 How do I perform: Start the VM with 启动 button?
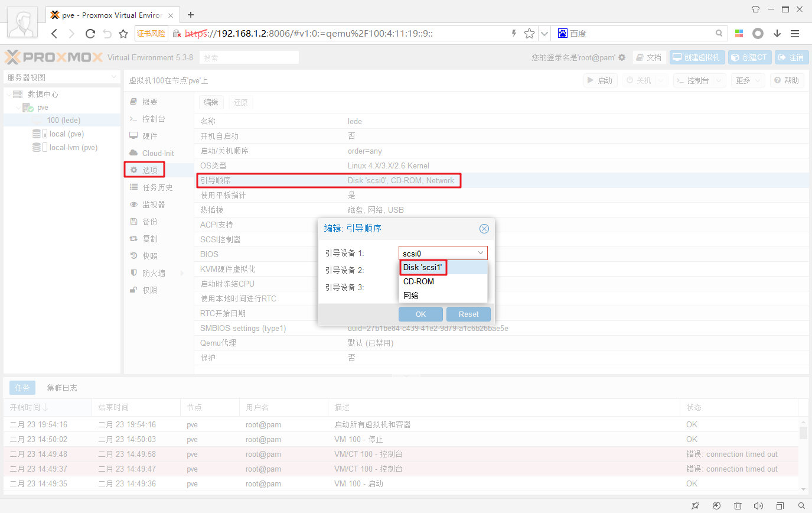click(x=601, y=80)
